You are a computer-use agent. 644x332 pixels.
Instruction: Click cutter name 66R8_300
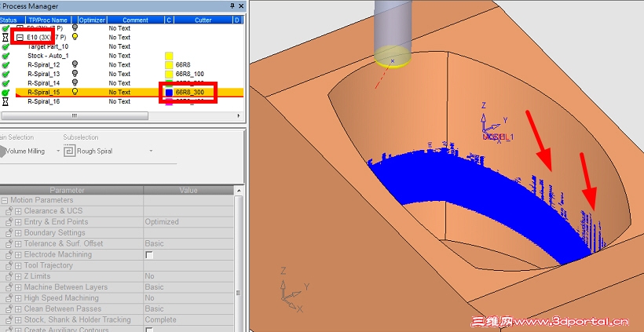tap(190, 93)
